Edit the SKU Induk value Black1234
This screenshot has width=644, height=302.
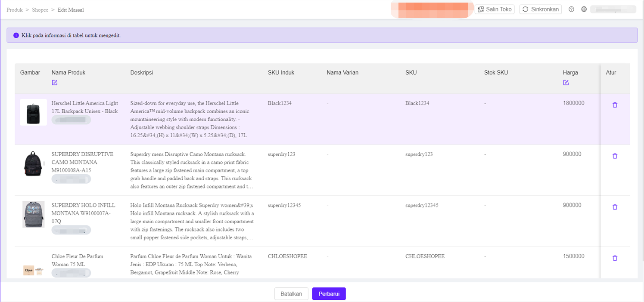(280, 103)
